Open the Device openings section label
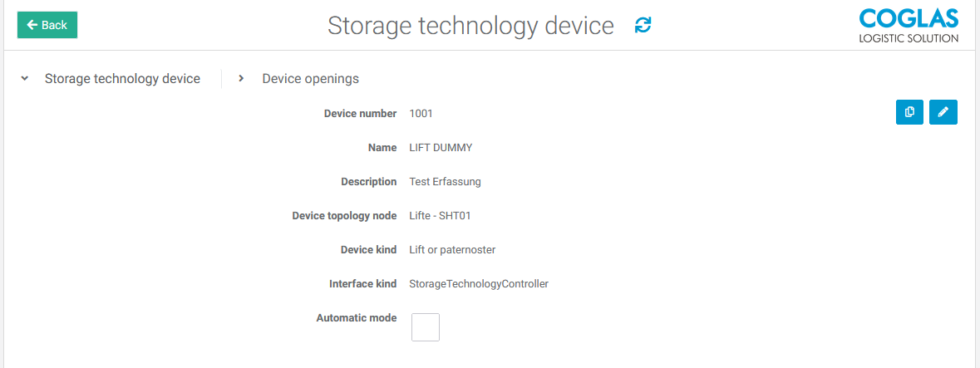980x368 pixels. pyautogui.click(x=310, y=79)
